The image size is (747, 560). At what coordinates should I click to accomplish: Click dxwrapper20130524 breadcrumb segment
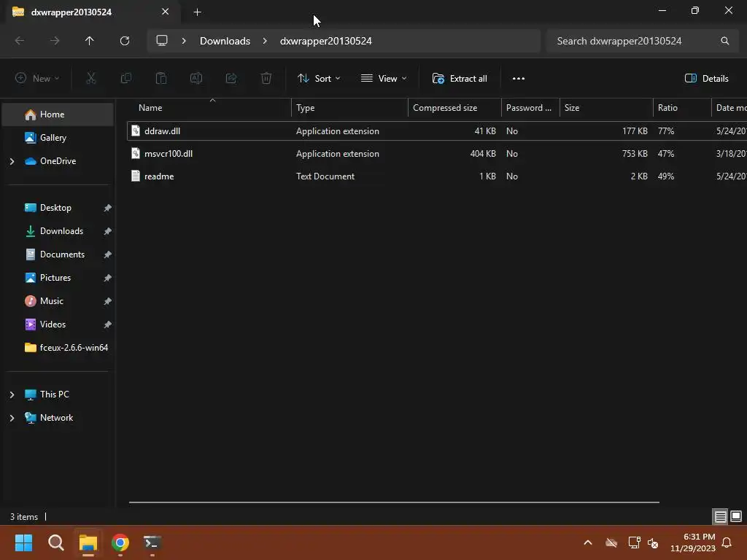(x=326, y=41)
